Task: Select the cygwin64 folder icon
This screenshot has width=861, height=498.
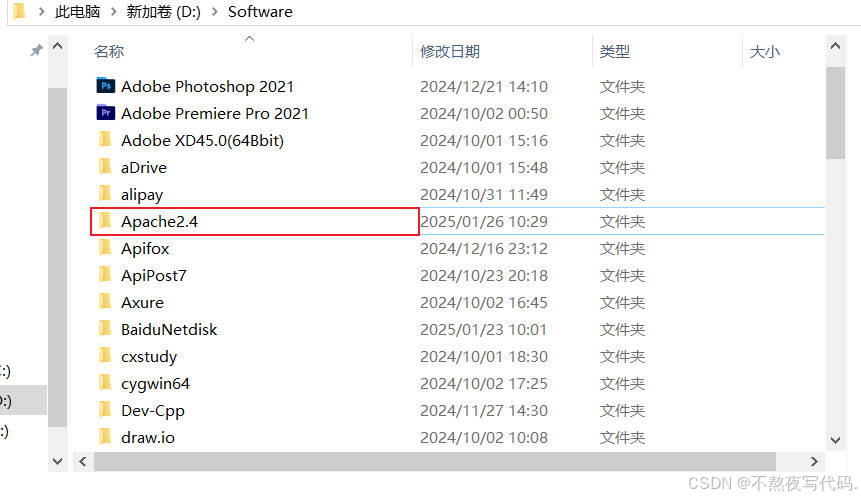Action: [104, 382]
